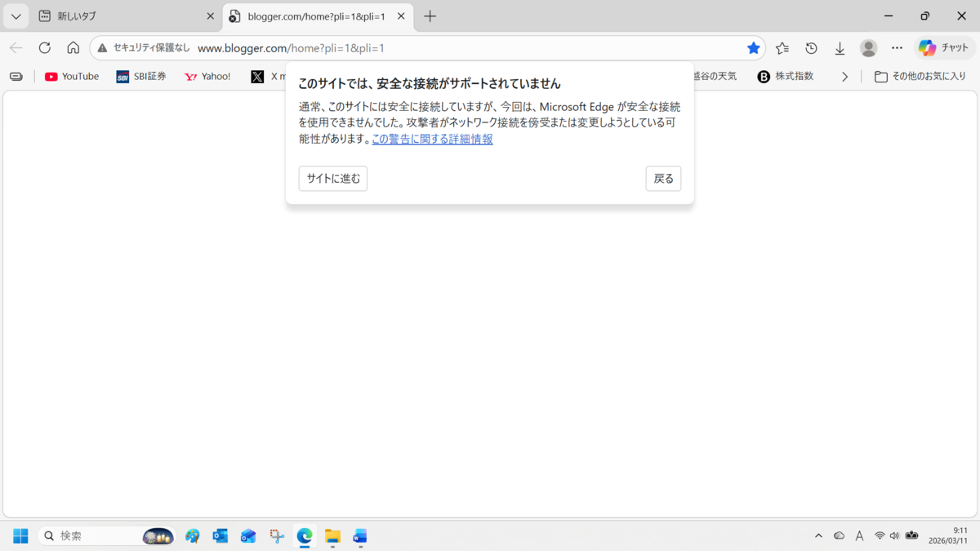The image size is (980, 551).
Task: Switch to the 新しいタブ tab
Action: [127, 16]
